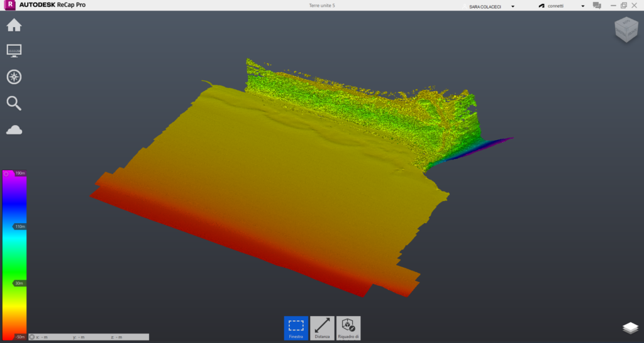
Task: Choose the Riquadro di limit box tool
Action: 348,328
